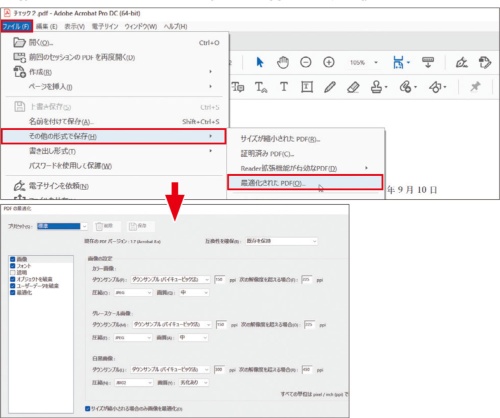This screenshot has width=500, height=418.
Task: Click the folder icon for 開く
Action: pos(19,43)
